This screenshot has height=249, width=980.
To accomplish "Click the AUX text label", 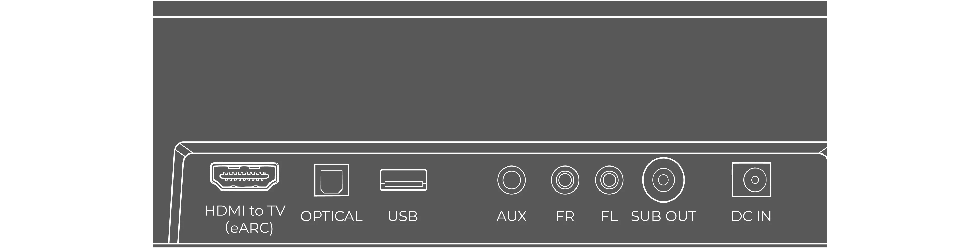I will (x=511, y=216).
